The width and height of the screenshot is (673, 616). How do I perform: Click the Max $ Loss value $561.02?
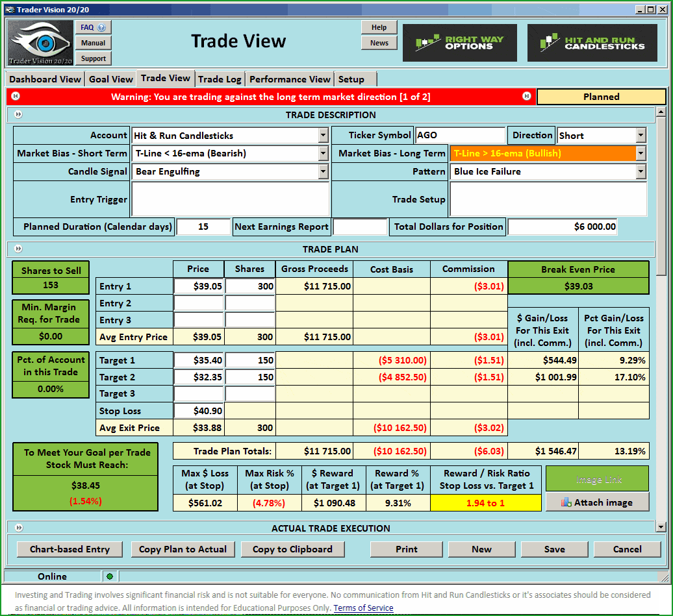click(x=205, y=503)
